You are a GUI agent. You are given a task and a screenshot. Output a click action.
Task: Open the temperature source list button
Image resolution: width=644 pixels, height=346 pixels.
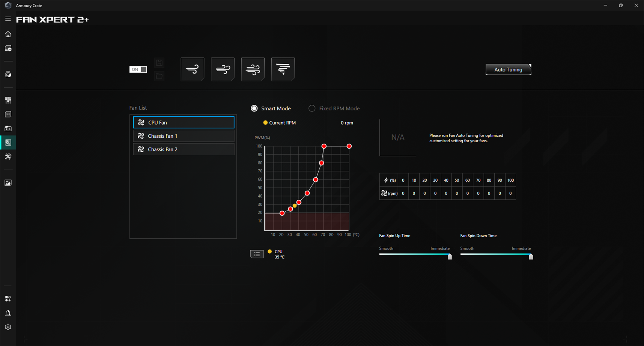(257, 254)
